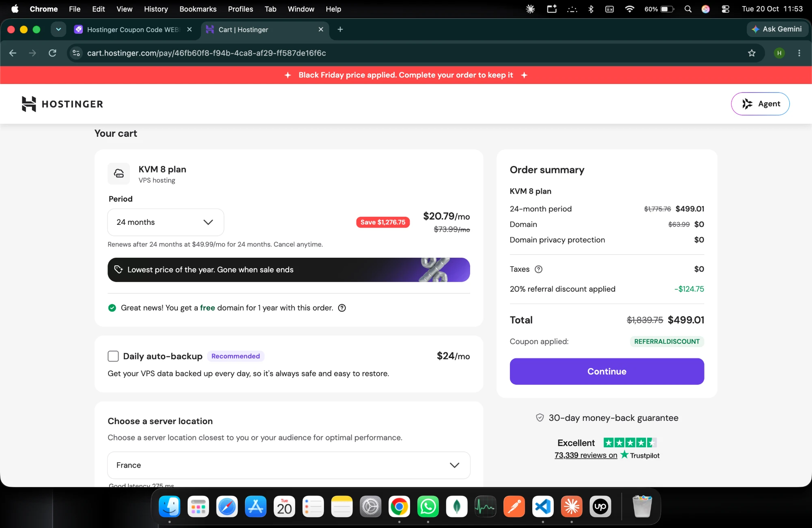Click the address bar URL
This screenshot has width=812, height=528.
point(206,53)
